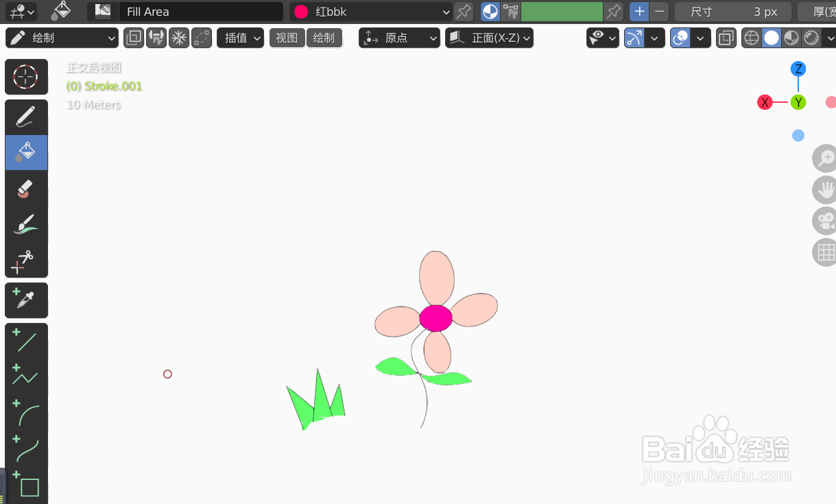Switch to material preview shading

(x=791, y=38)
